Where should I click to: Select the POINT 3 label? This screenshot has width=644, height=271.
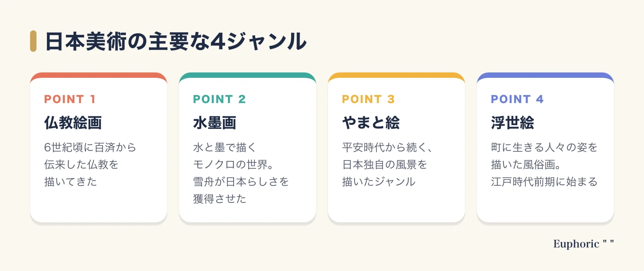(x=368, y=99)
